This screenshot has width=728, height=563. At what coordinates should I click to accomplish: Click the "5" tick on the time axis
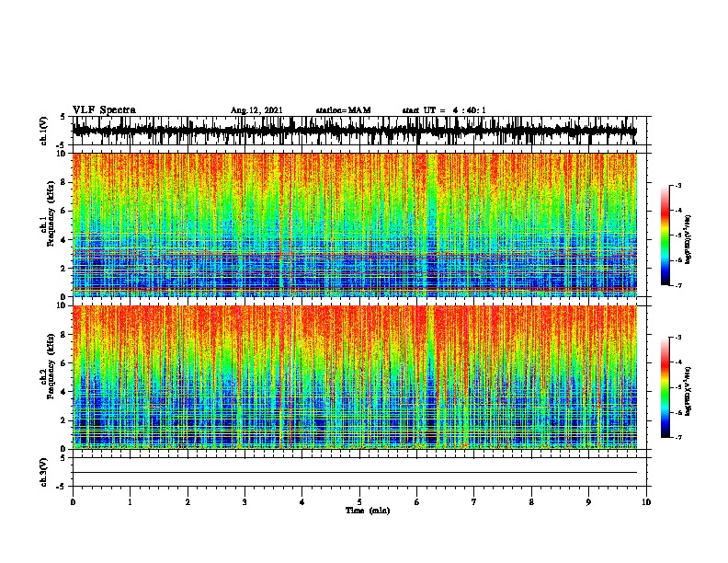click(359, 502)
